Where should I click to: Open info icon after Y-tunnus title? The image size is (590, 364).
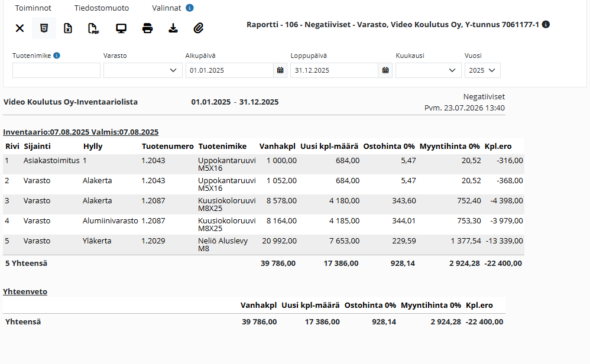(546, 24)
